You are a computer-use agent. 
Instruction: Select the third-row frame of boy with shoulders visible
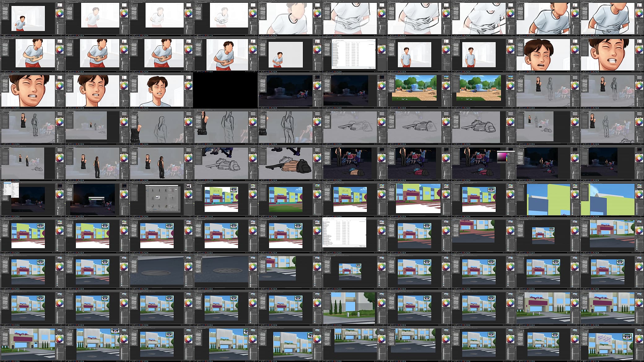pyautogui.click(x=161, y=90)
